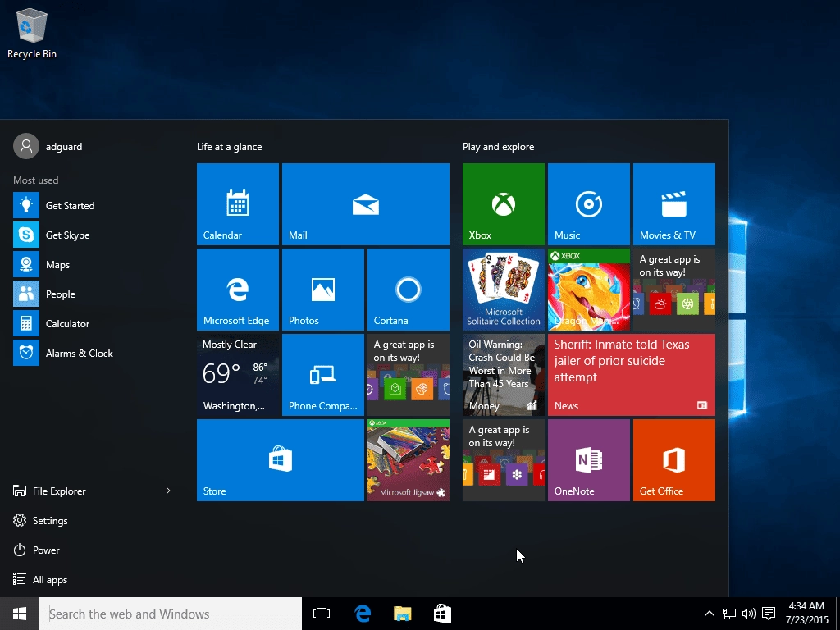
Task: Click the Windows Start button
Action: [x=20, y=614]
